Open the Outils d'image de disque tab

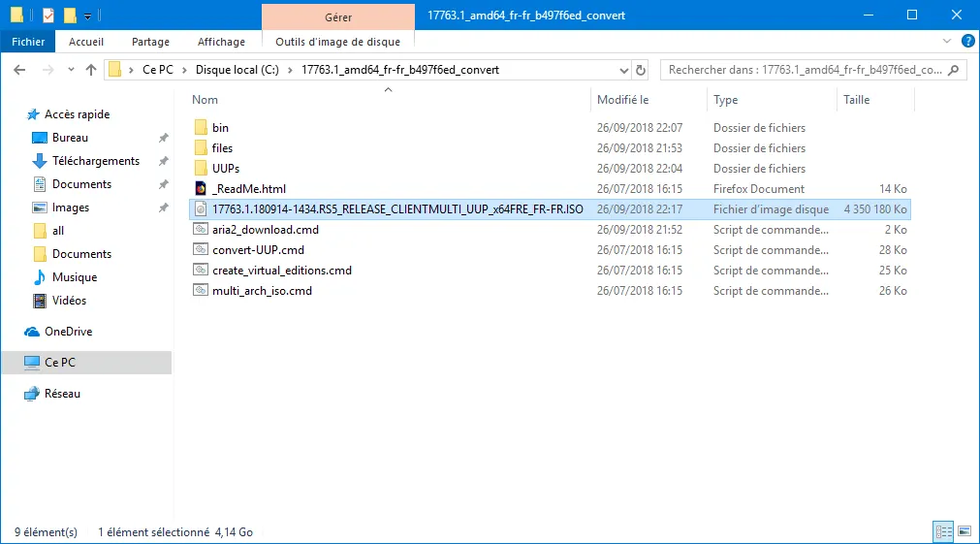(x=337, y=42)
